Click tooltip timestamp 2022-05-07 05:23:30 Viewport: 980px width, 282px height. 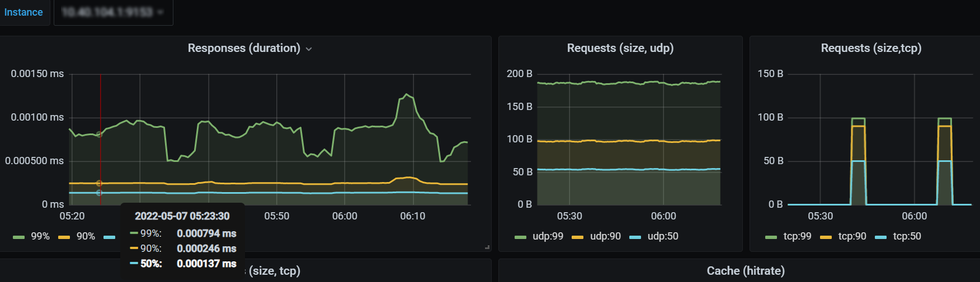(x=182, y=216)
